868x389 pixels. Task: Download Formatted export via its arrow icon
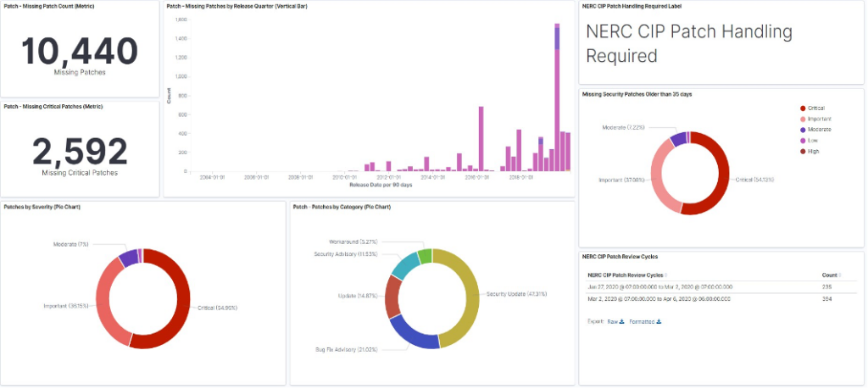(x=658, y=321)
